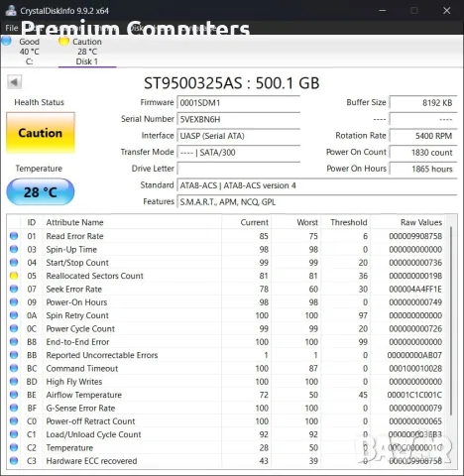Select the Command Timeout attribute name

point(82,368)
